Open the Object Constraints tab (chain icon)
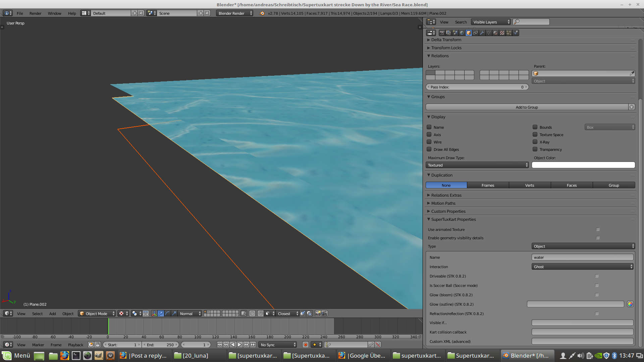The width and height of the screenshot is (644, 362). (x=475, y=33)
